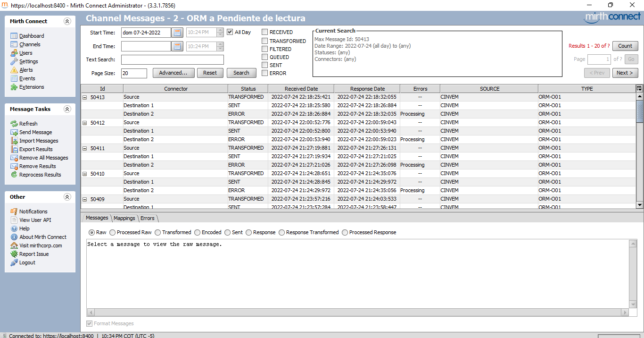This screenshot has height=338, width=644.
Task: Enable the ERROR status checkbox
Action: [265, 73]
